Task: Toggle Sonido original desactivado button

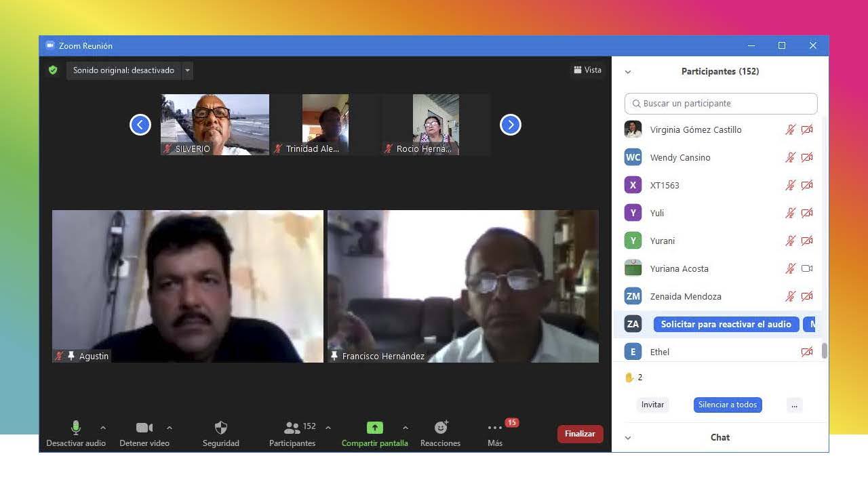Action: pyautogui.click(x=123, y=70)
